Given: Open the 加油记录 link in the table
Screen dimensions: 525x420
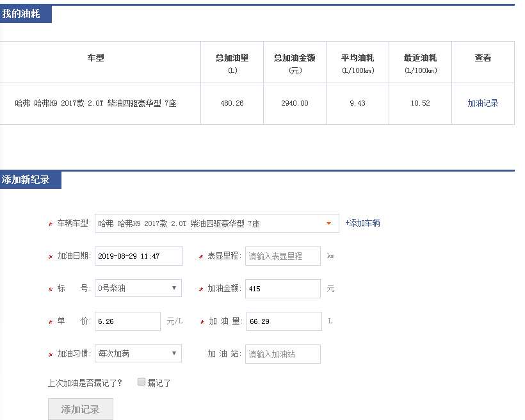Looking at the screenshot, I should coord(483,103).
